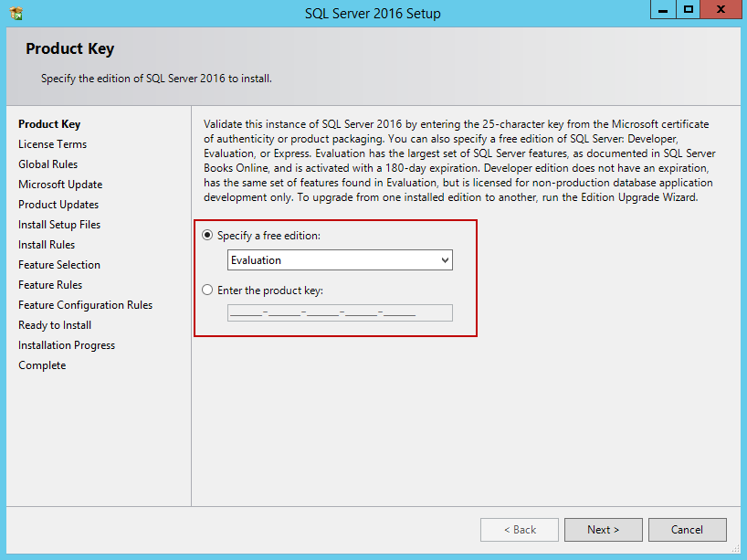747x560 pixels.
Task: Minimize the SQL Server 2016 Setup window
Action: 663,9
